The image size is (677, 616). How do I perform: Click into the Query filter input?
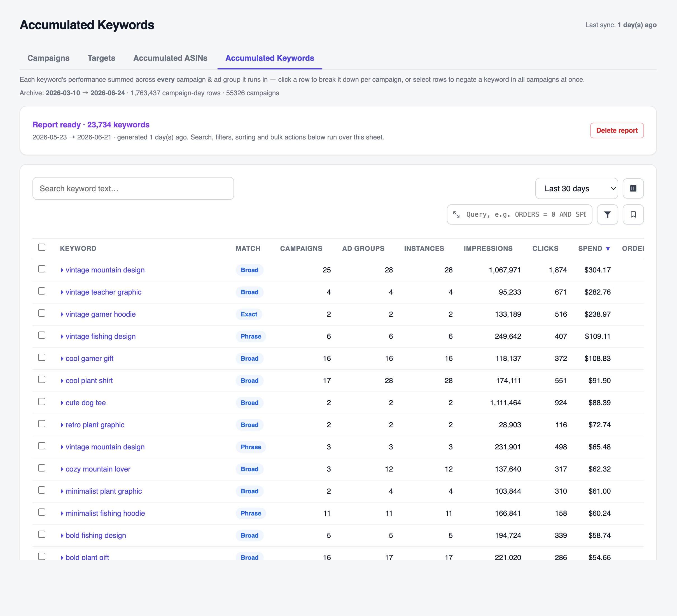(x=526, y=214)
